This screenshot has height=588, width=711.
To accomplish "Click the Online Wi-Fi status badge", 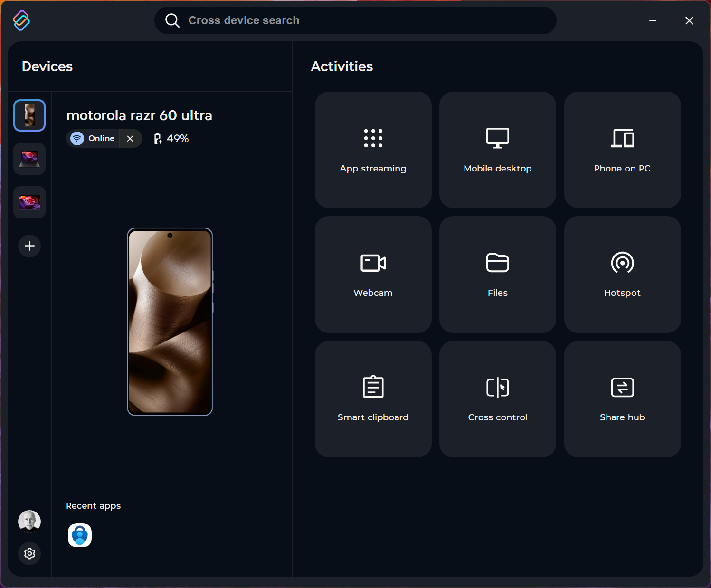I will tap(94, 139).
